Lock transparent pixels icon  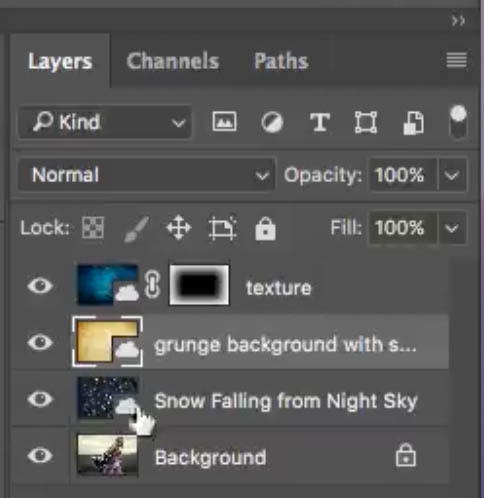coord(93,228)
